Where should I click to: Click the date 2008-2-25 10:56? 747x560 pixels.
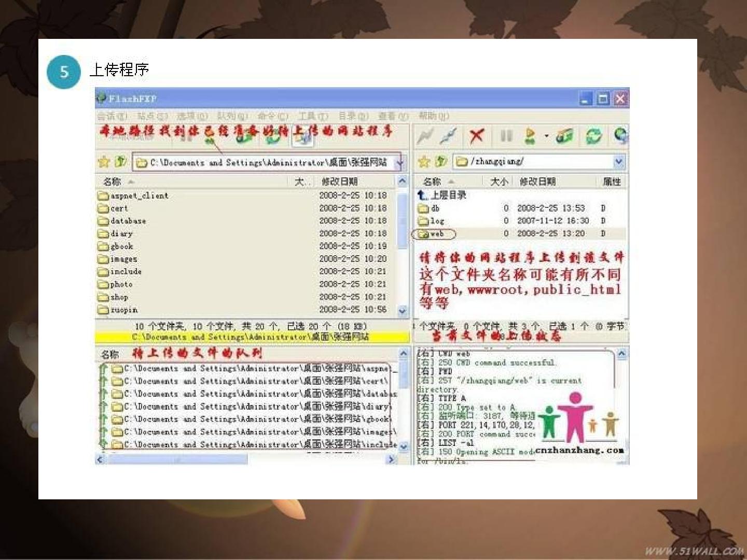[353, 310]
